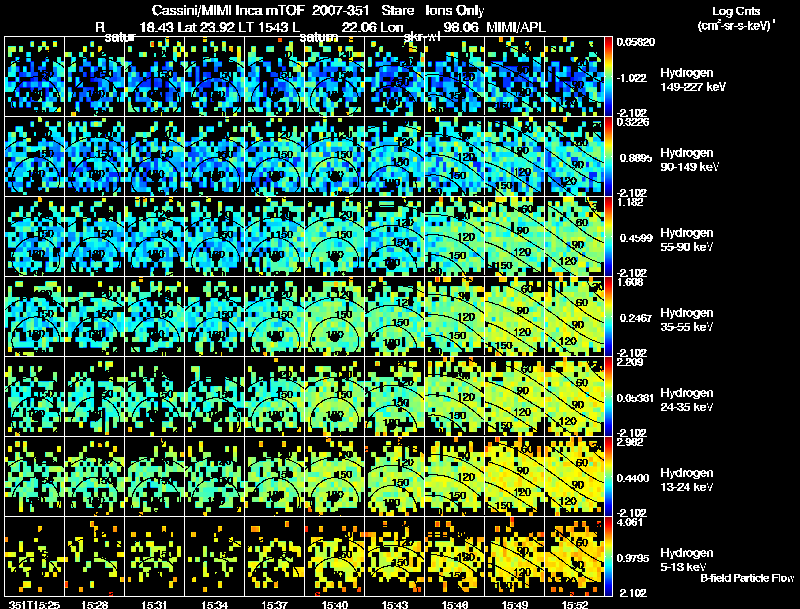Click the 4.061 color scale maximum
The image size is (800, 609).
click(x=630, y=522)
